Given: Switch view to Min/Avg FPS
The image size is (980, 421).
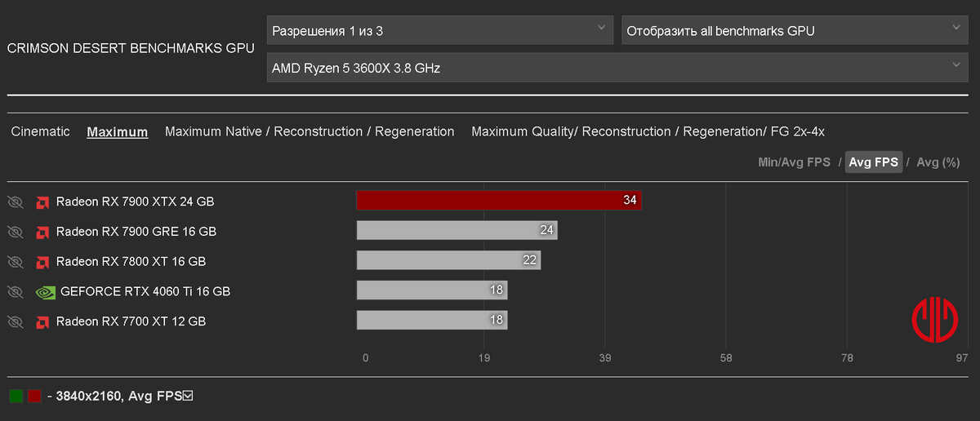Looking at the screenshot, I should 794,162.
